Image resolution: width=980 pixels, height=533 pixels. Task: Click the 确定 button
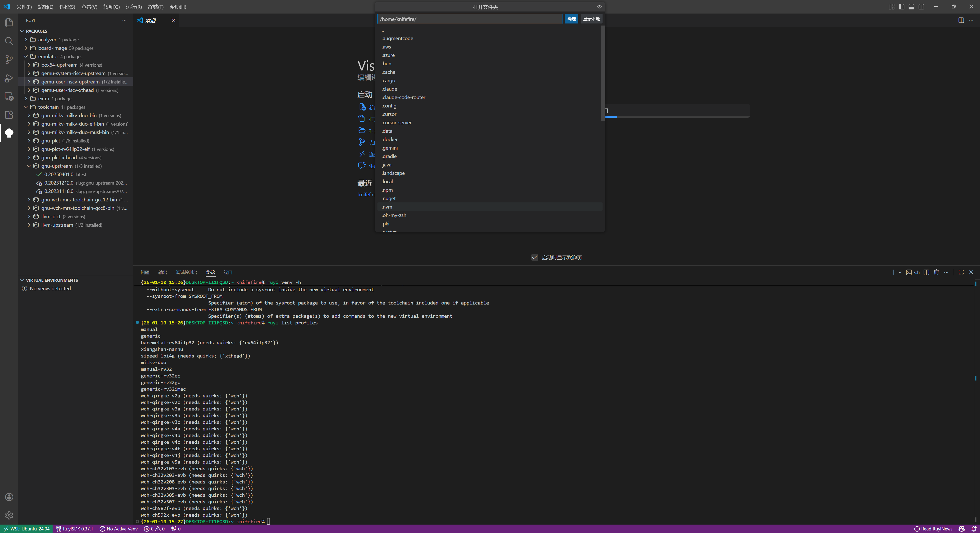pyautogui.click(x=571, y=19)
